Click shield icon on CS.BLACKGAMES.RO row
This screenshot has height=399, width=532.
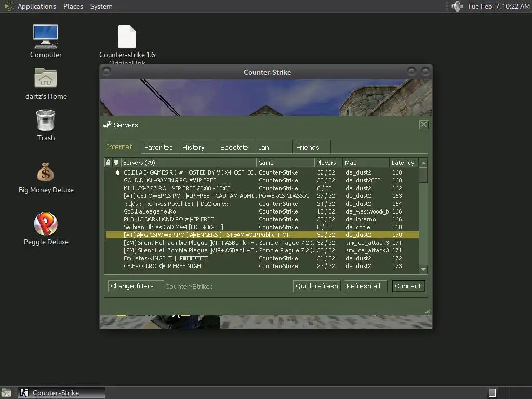[118, 172]
